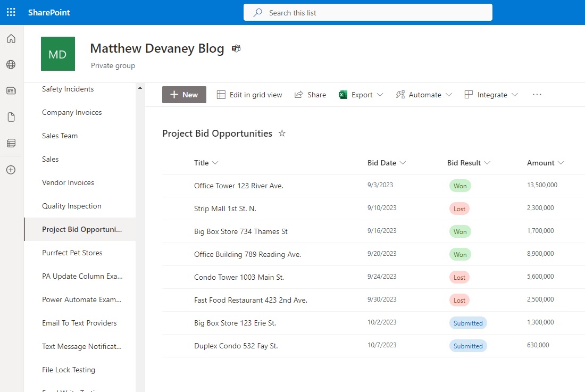Click the MD site logo
The image size is (585, 392).
(x=57, y=53)
